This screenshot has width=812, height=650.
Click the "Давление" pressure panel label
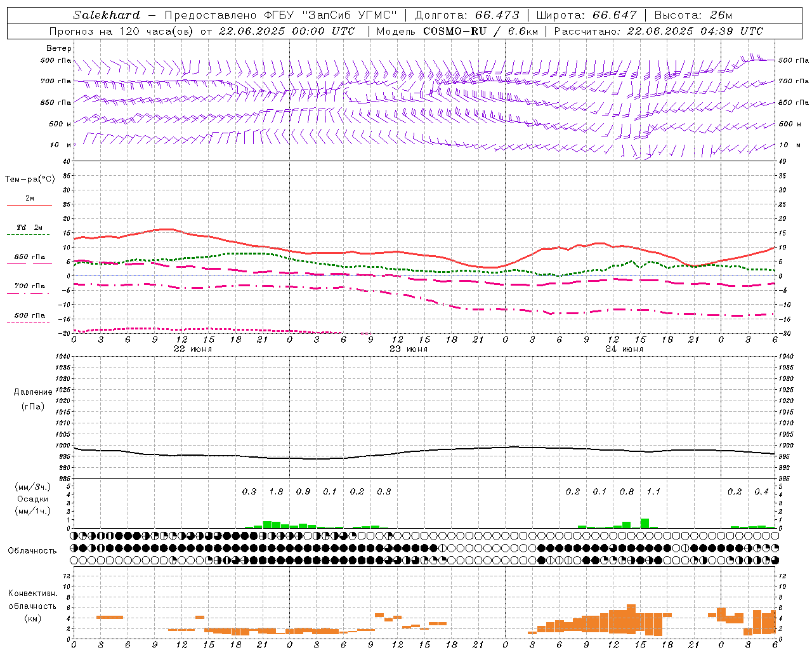tap(33, 392)
